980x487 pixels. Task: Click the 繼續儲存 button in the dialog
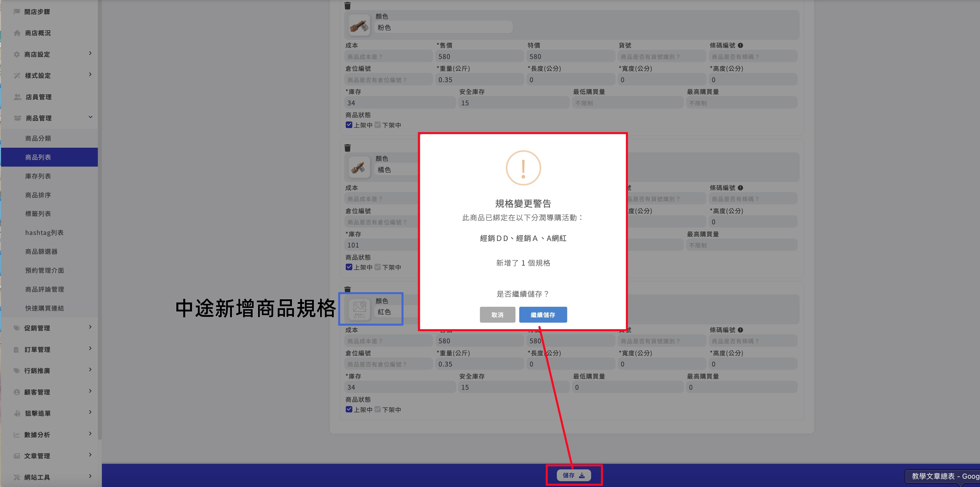click(x=543, y=315)
